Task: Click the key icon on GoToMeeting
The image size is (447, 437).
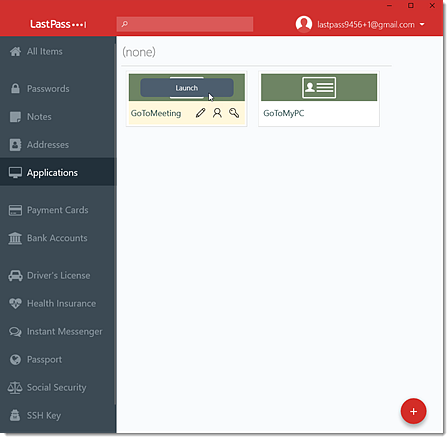Action: pyautogui.click(x=234, y=113)
